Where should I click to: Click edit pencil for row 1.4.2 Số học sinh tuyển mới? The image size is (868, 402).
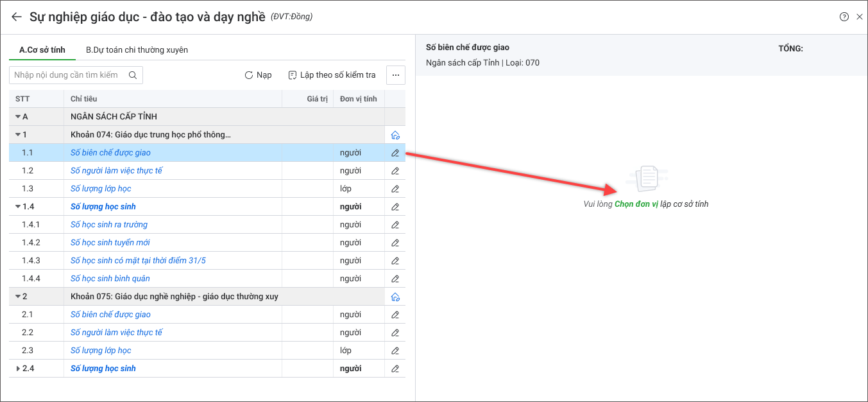(x=395, y=243)
